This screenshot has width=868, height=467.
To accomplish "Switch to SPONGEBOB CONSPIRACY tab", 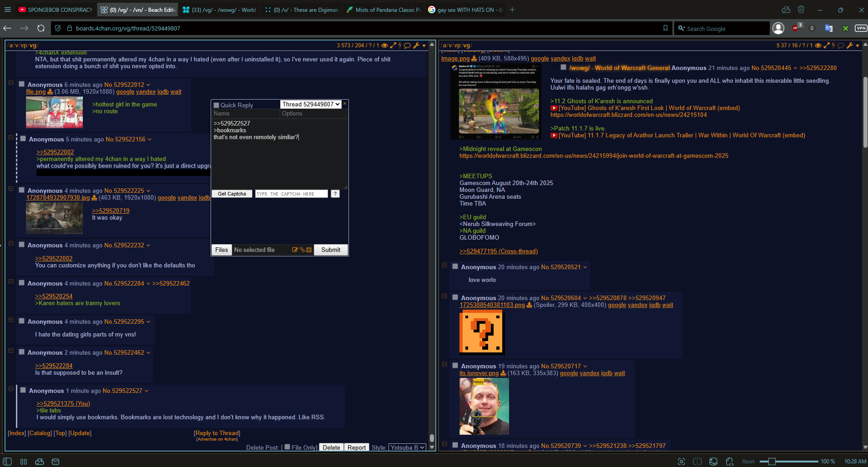I will [x=56, y=10].
